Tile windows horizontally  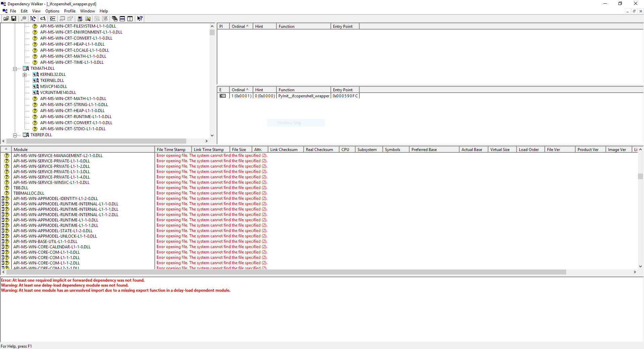coord(122,18)
